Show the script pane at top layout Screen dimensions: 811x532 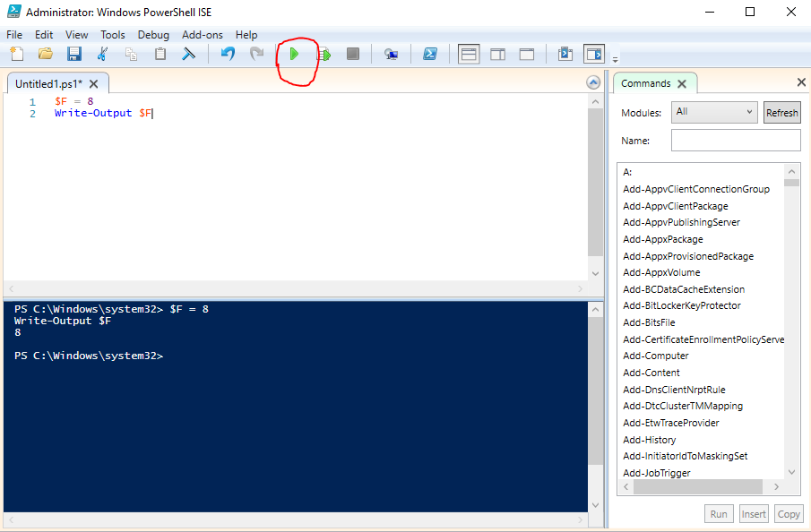click(469, 54)
